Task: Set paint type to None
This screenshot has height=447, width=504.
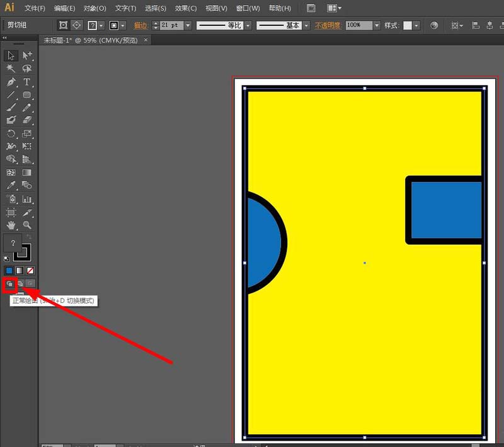Action: [30, 271]
